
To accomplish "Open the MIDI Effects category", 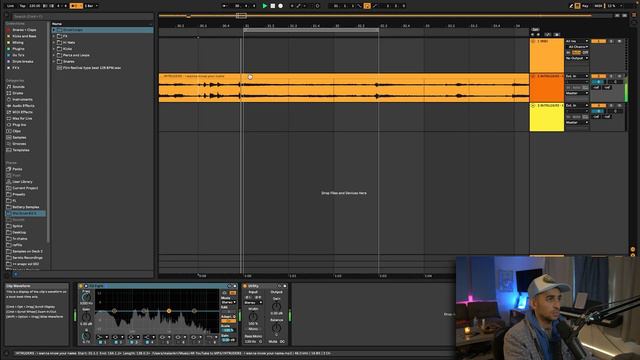I will point(22,112).
